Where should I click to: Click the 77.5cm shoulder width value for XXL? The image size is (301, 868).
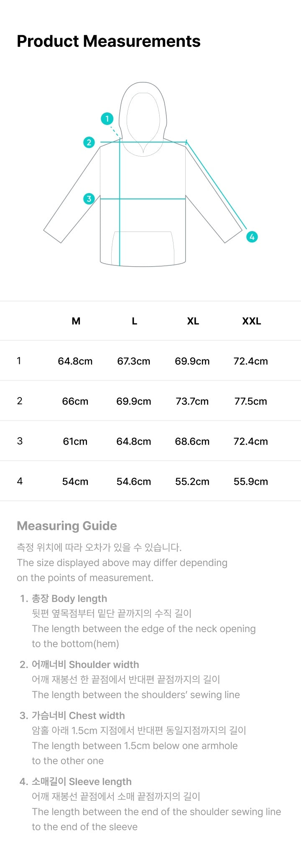pyautogui.click(x=251, y=401)
